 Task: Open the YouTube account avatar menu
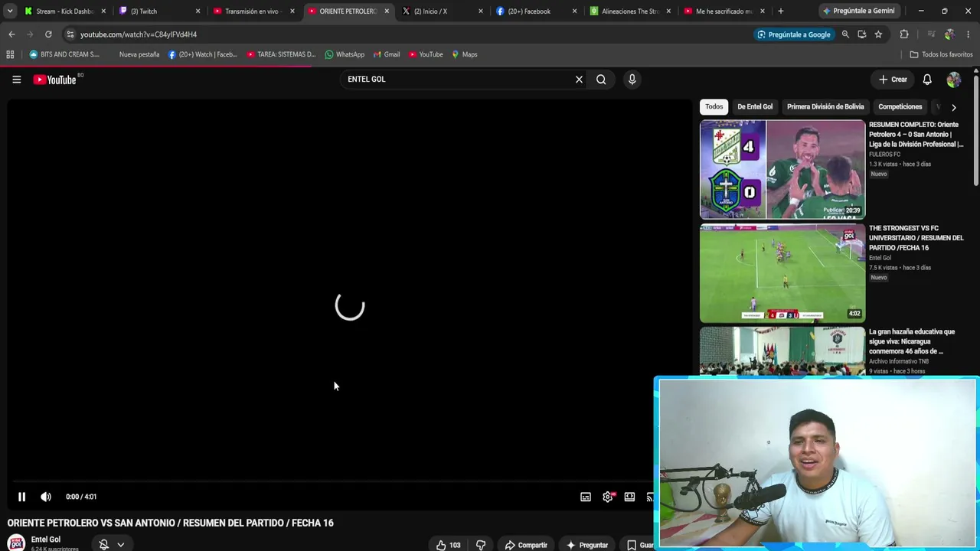pyautogui.click(x=953, y=80)
